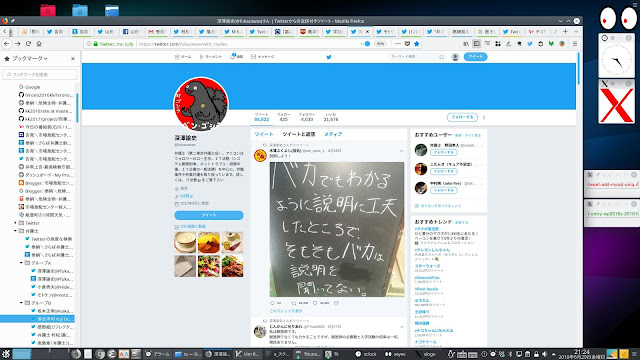Open the スターウォーズ trend
Viewport: 640px width, 360px height.
427,266
